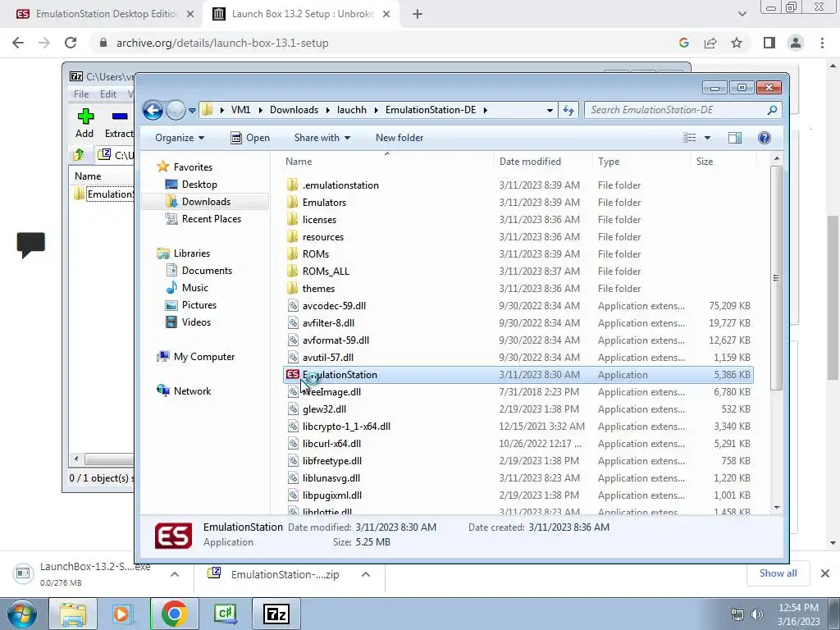840x630 pixels.
Task: Open the Edit menu in 7-Zip window
Action: [107, 94]
